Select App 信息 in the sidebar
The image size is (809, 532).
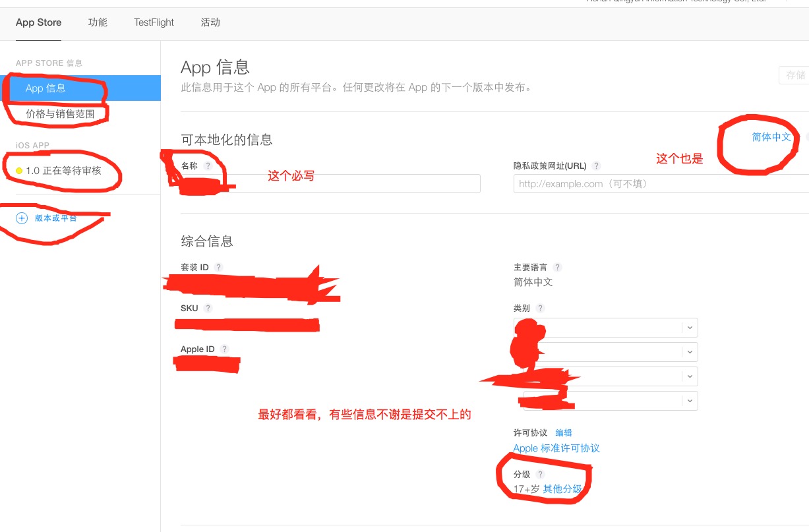click(x=80, y=88)
